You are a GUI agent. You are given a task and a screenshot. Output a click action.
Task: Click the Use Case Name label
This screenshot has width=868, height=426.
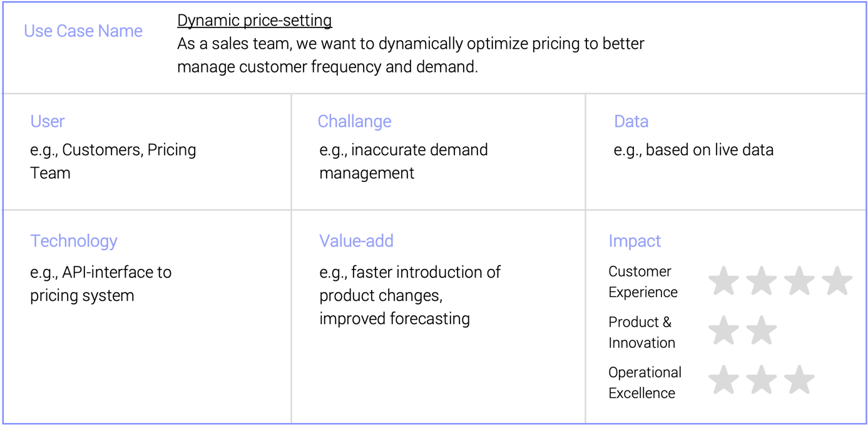coord(83,31)
